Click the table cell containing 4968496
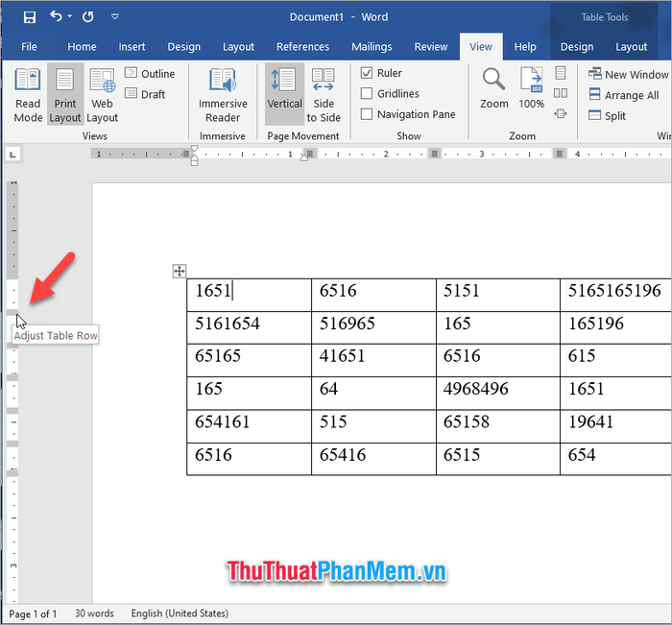This screenshot has width=672, height=625. pos(497,390)
